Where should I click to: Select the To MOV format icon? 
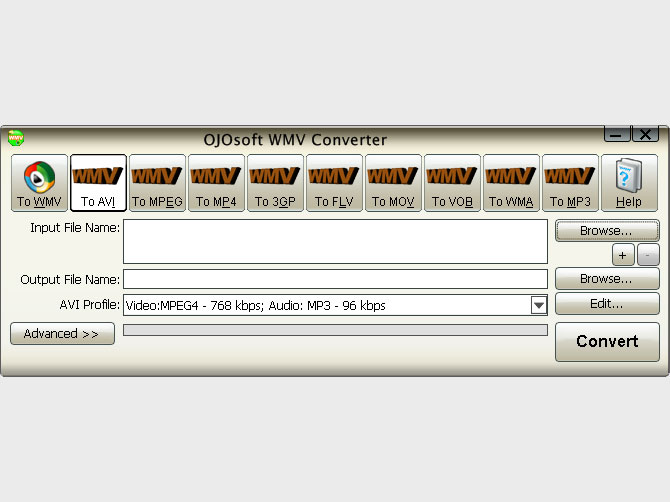click(393, 183)
